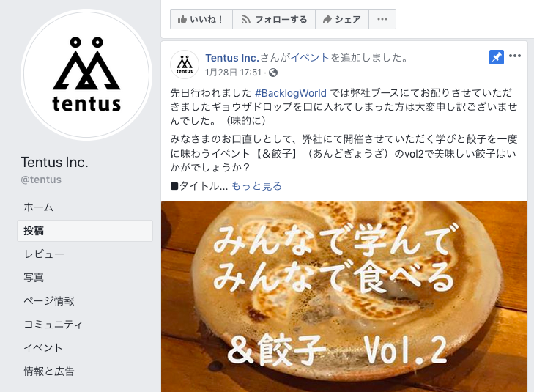Open the post options three-dot menu
The width and height of the screenshot is (534, 392).
514,56
